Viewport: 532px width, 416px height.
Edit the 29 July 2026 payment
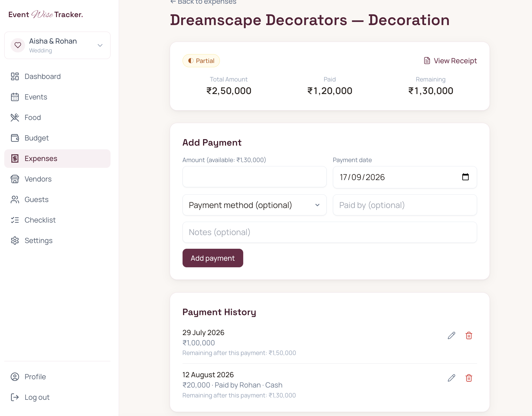click(451, 335)
